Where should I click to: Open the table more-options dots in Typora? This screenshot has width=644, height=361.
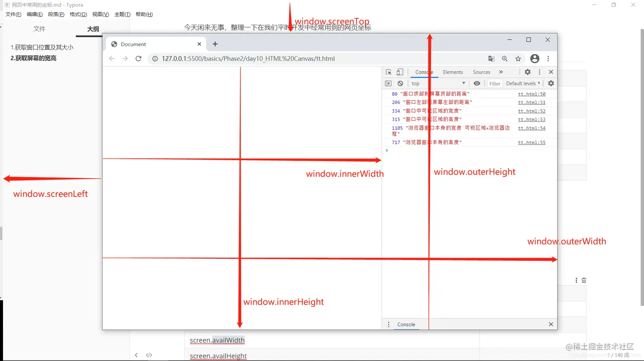point(576,280)
